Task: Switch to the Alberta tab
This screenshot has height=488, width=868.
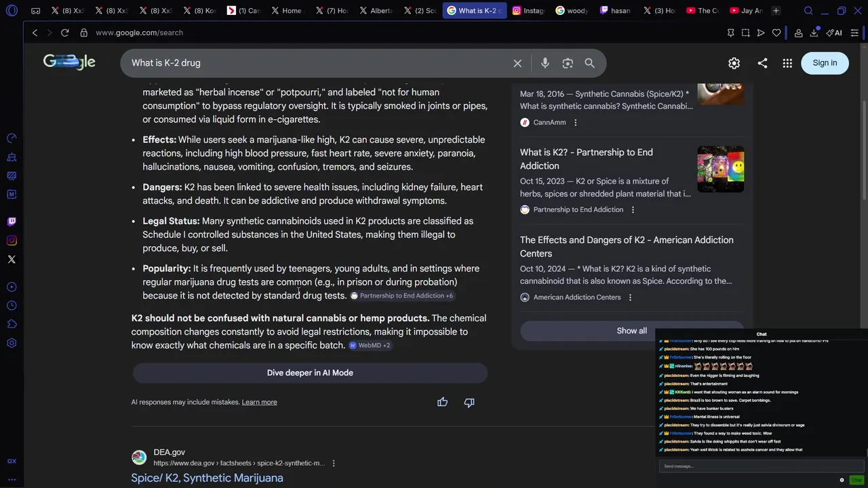Action: (x=376, y=11)
